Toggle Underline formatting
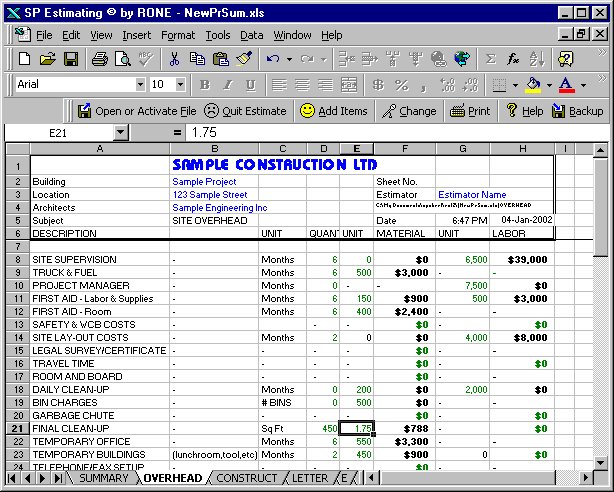This screenshot has width=614, height=492. coord(250,85)
